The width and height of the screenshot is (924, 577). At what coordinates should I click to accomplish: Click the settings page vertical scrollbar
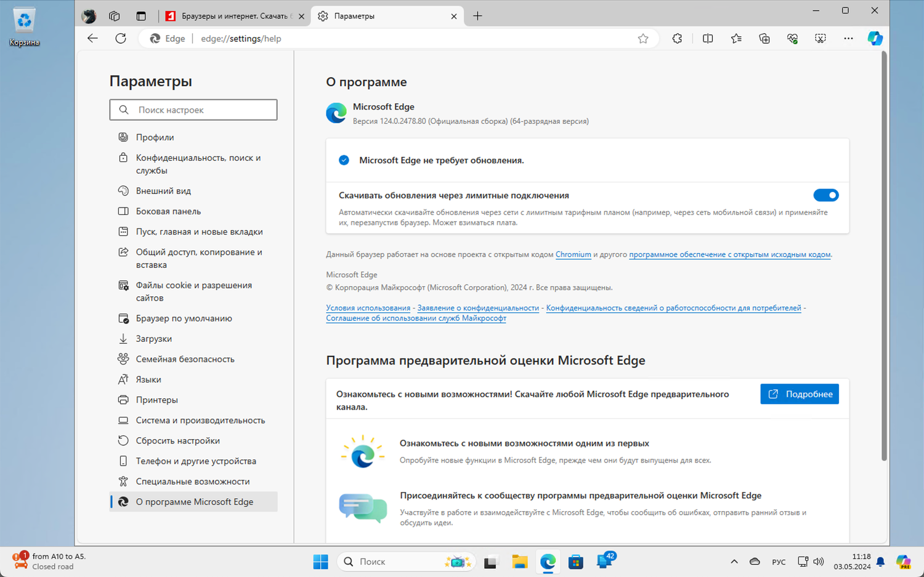point(884,256)
